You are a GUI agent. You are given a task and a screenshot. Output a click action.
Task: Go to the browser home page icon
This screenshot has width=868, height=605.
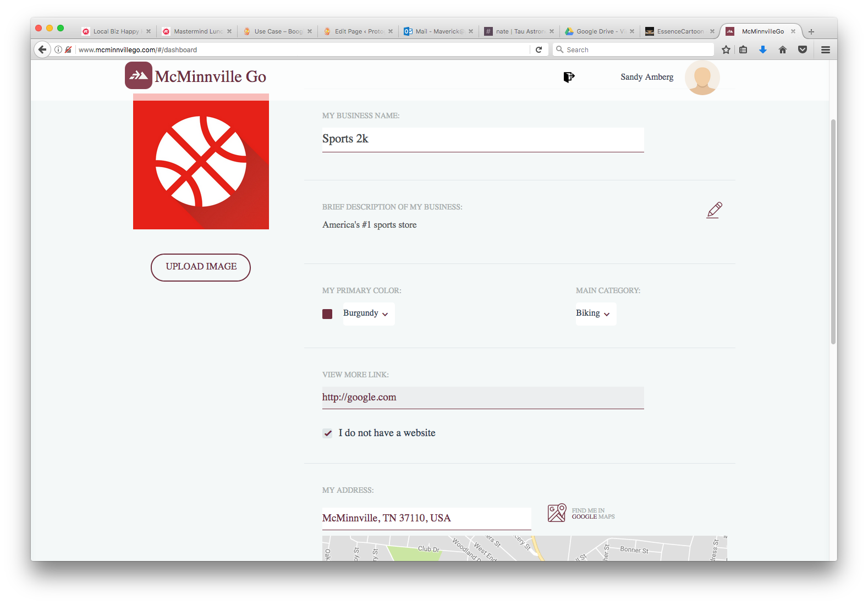click(783, 50)
